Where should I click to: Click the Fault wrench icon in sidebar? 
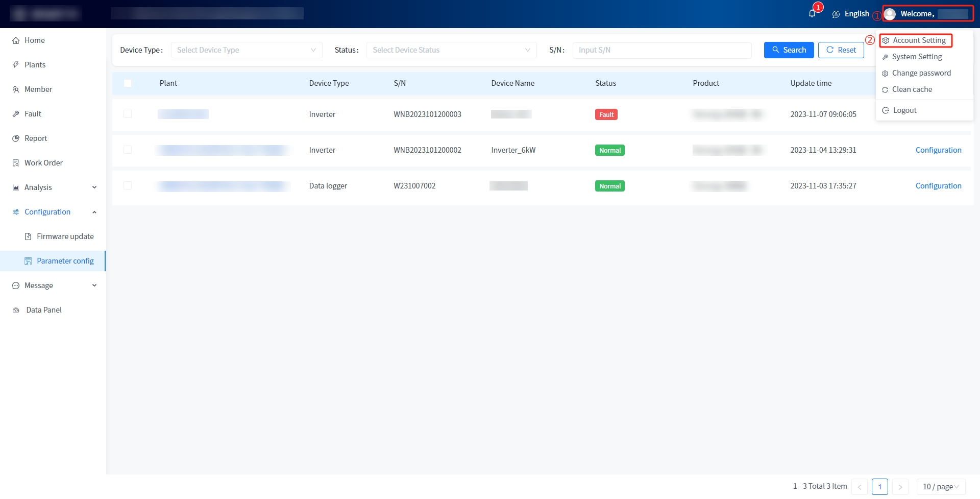pos(16,114)
